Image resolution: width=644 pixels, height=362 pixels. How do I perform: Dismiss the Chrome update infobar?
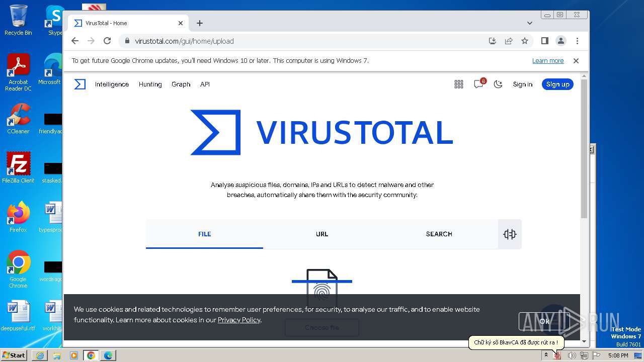tap(576, 61)
